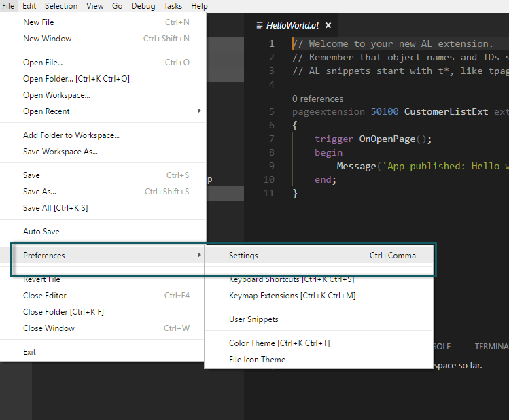Click the HelloWorld.al tab file icon

pos(259,25)
